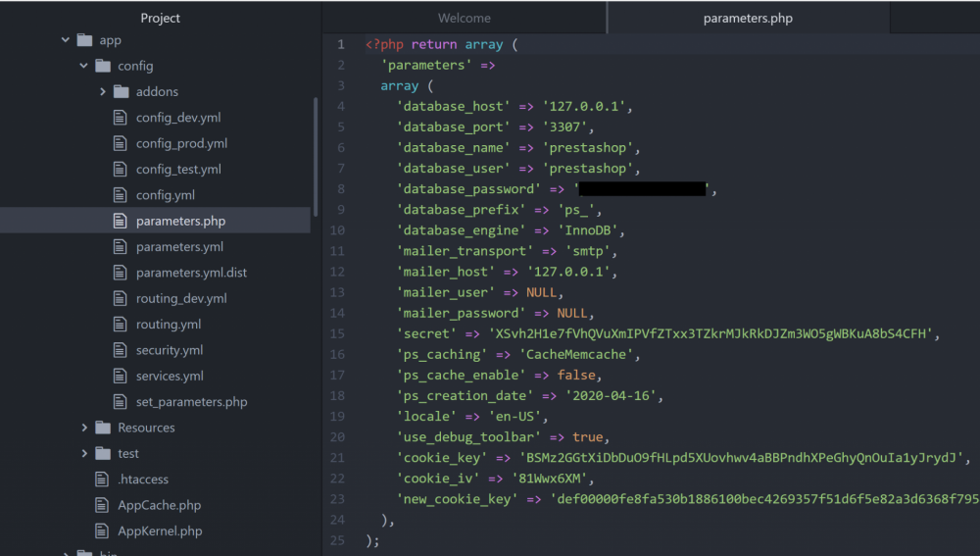Open routing_dev.yml file
Image resolution: width=980 pixels, height=556 pixels.
pyautogui.click(x=181, y=298)
